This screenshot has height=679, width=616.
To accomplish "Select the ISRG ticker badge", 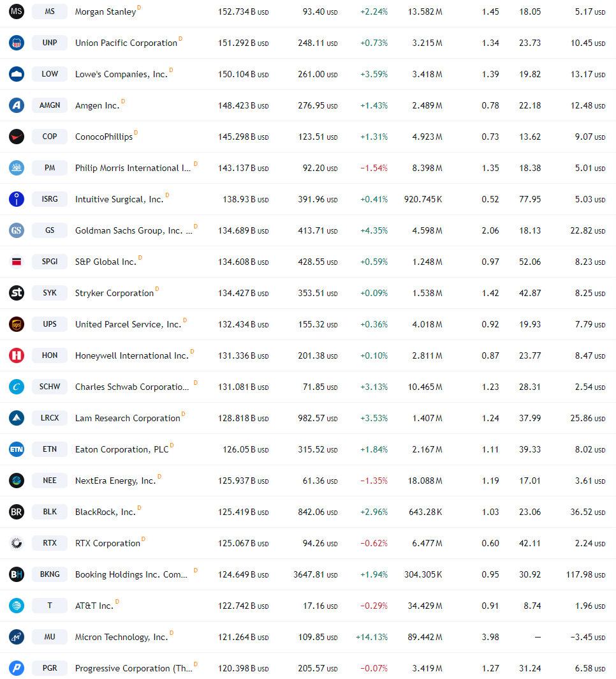I will (50, 198).
